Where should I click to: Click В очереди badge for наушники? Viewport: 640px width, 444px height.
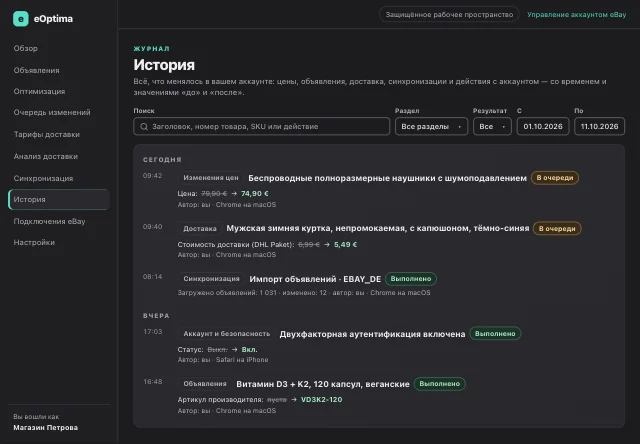(555, 178)
